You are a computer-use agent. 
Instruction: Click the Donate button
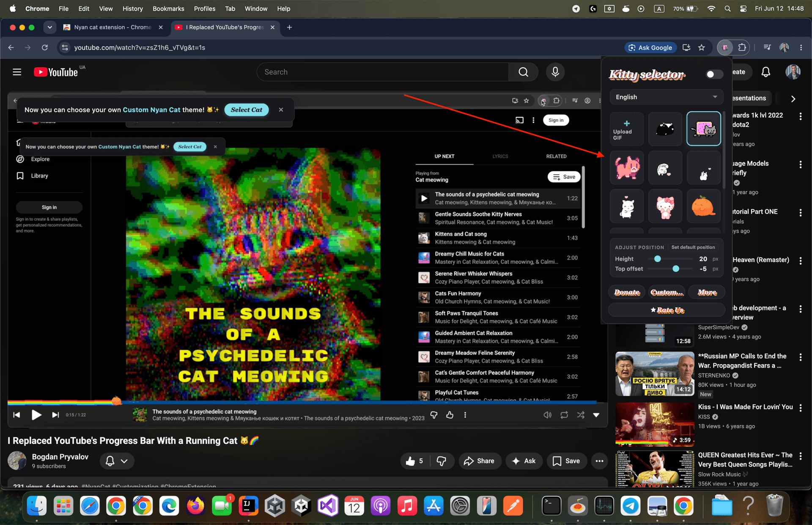pyautogui.click(x=627, y=292)
